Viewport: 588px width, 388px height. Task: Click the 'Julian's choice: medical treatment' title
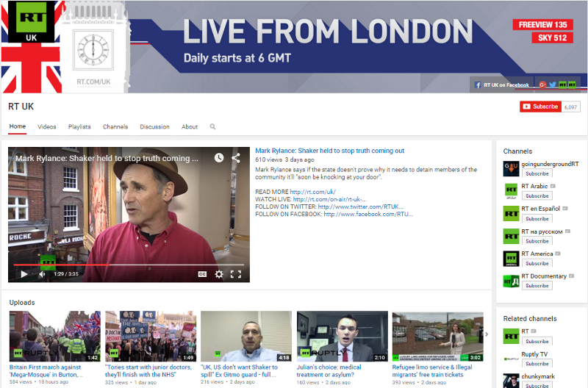coord(329,371)
